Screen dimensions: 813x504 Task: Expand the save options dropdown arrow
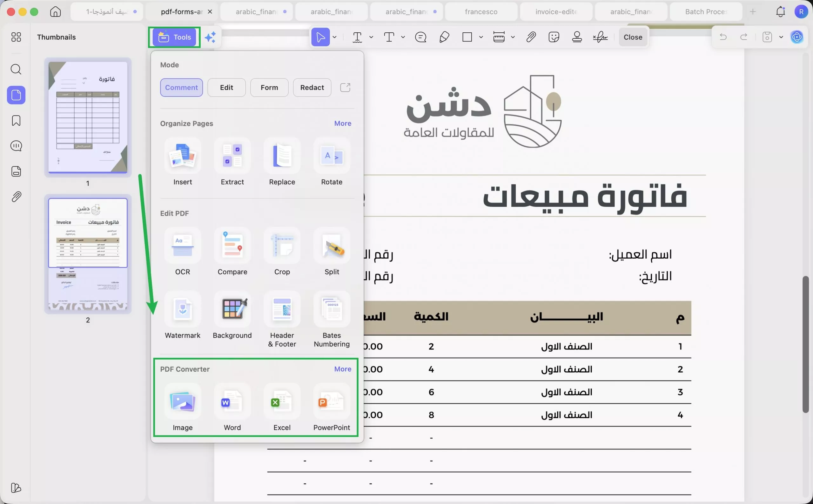point(781,37)
